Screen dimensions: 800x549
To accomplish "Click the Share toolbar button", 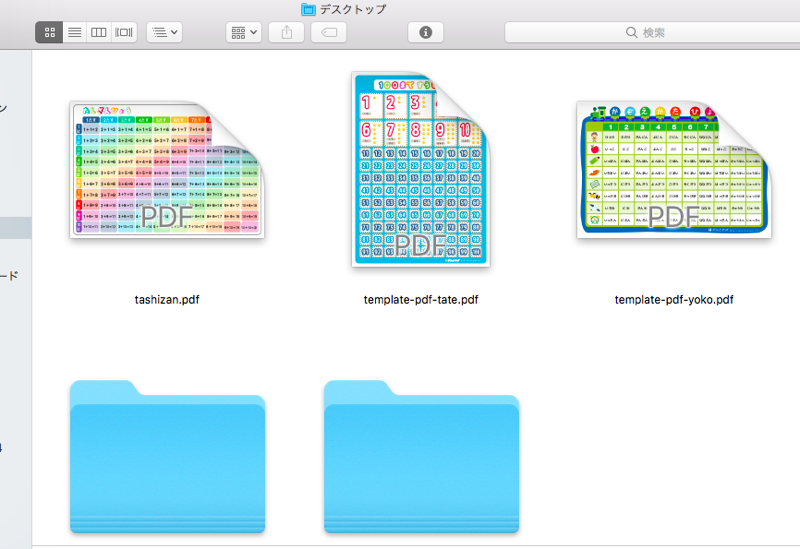I will pyautogui.click(x=287, y=32).
